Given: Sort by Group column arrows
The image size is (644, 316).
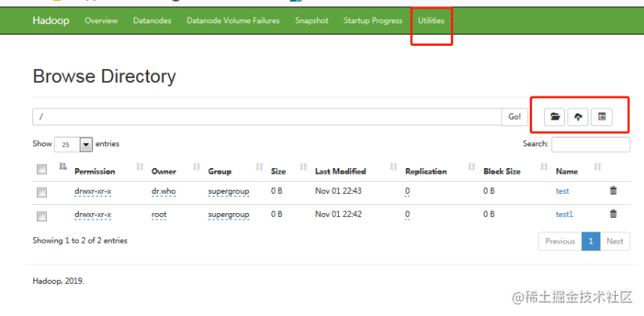Looking at the screenshot, I should click(x=259, y=166).
